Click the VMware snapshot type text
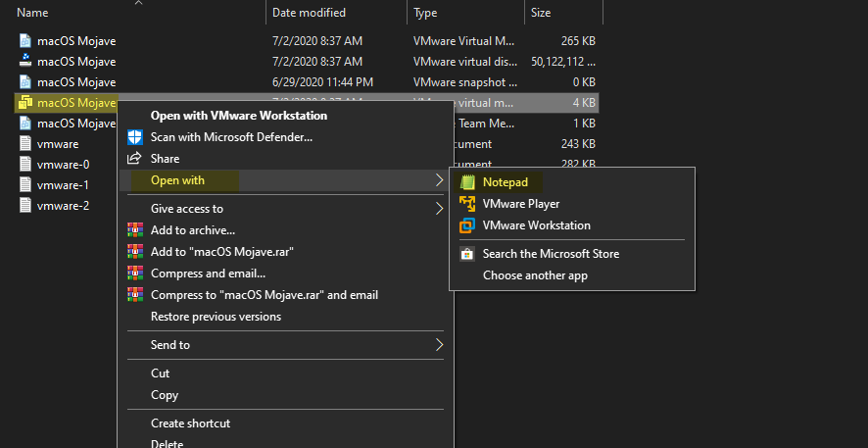The width and height of the screenshot is (868, 448). [465, 82]
